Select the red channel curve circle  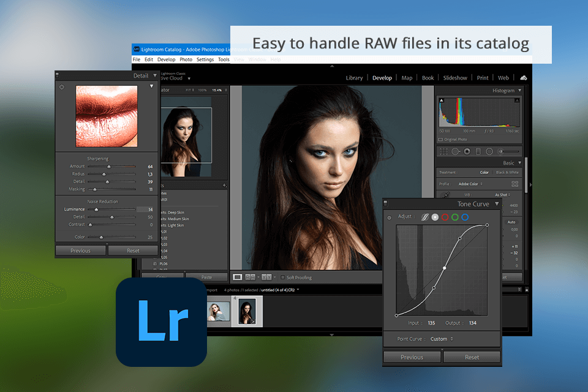[445, 217]
